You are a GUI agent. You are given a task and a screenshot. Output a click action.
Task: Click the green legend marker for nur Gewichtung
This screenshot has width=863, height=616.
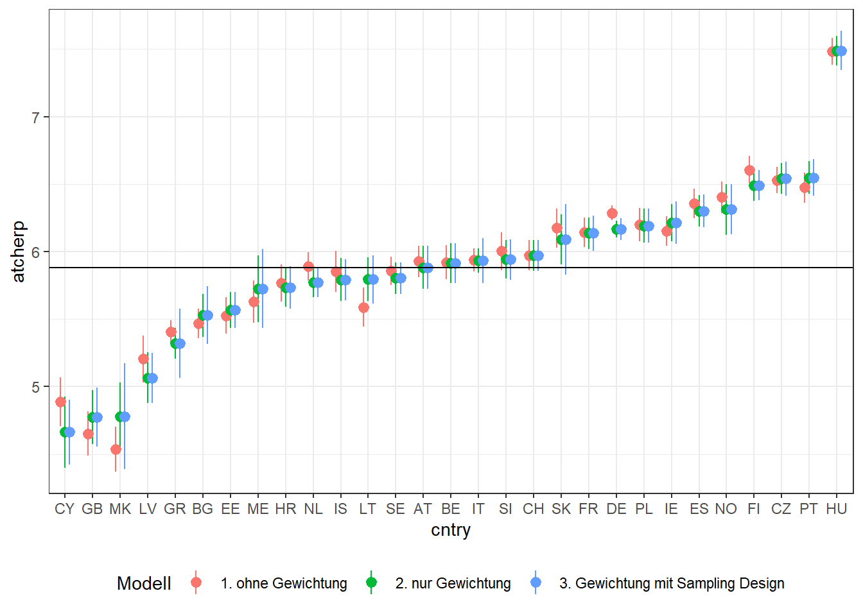[371, 583]
